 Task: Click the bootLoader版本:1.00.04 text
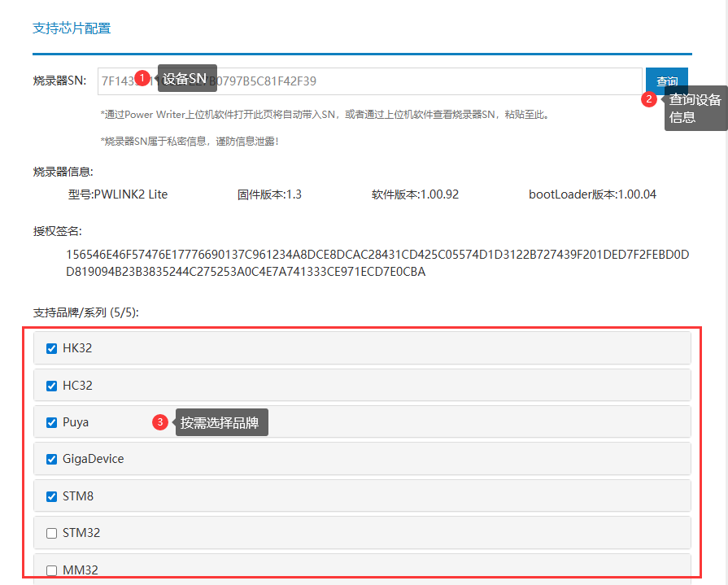pos(592,194)
